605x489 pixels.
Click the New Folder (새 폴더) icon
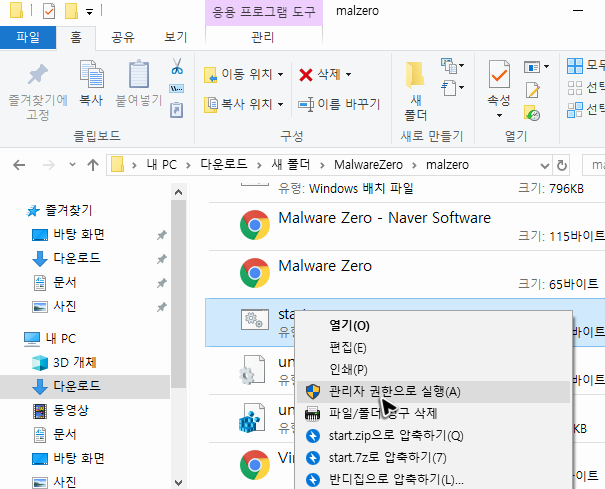pos(415,73)
